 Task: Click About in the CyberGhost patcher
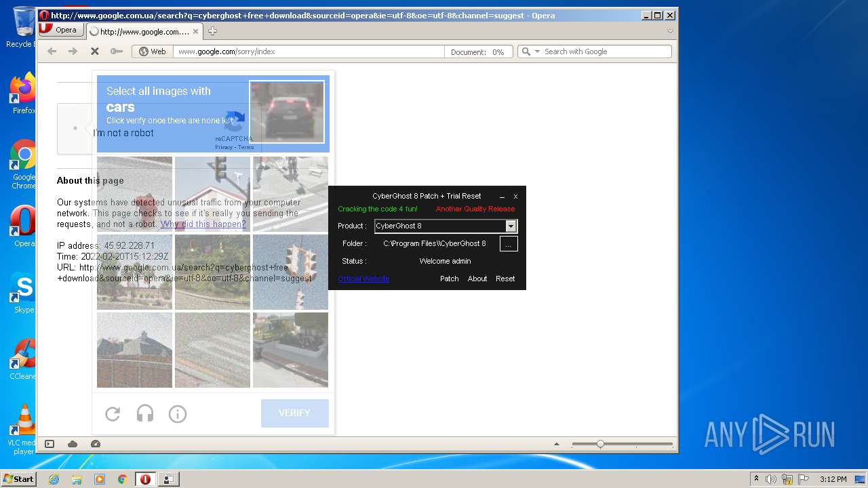tap(477, 279)
